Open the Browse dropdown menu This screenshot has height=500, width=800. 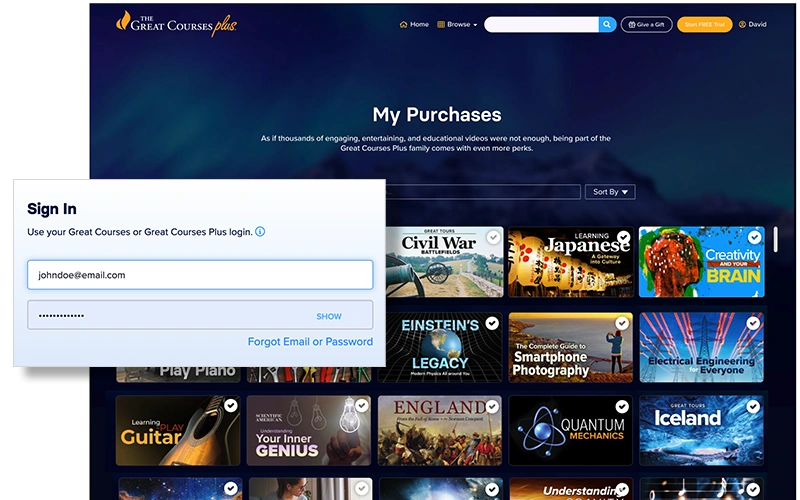tap(457, 24)
